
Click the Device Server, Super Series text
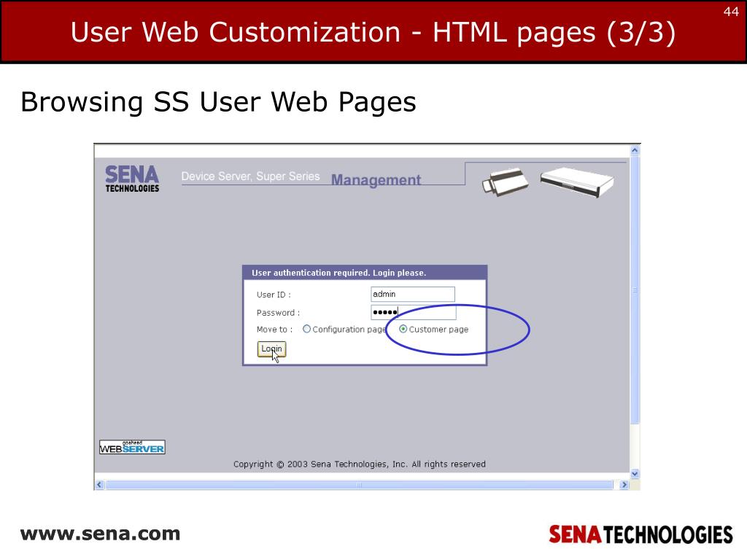pos(250,176)
